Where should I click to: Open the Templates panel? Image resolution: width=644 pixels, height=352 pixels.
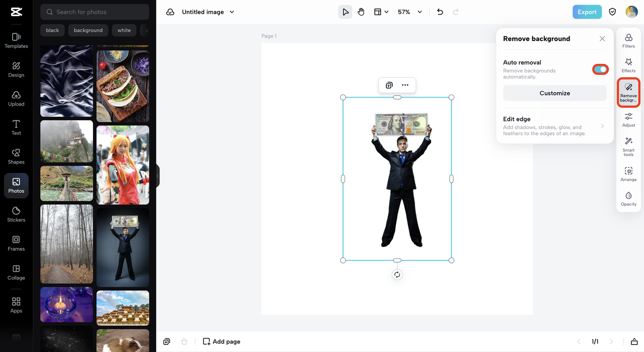pyautogui.click(x=16, y=41)
